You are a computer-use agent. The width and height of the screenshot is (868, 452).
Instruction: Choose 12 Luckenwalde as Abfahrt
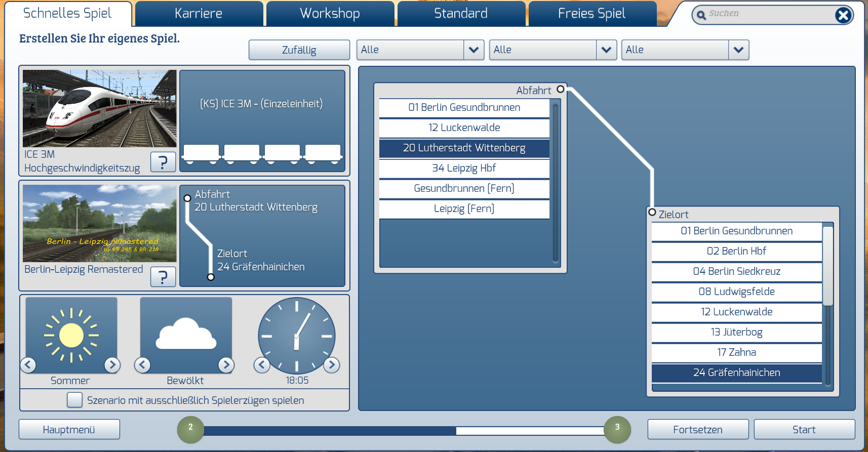464,128
